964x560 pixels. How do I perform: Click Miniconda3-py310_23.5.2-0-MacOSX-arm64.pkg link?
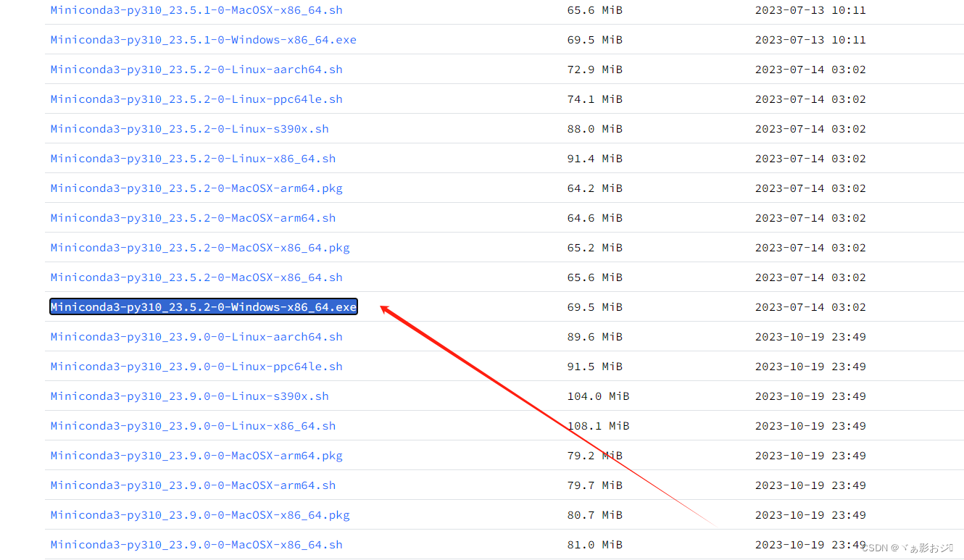pos(196,188)
